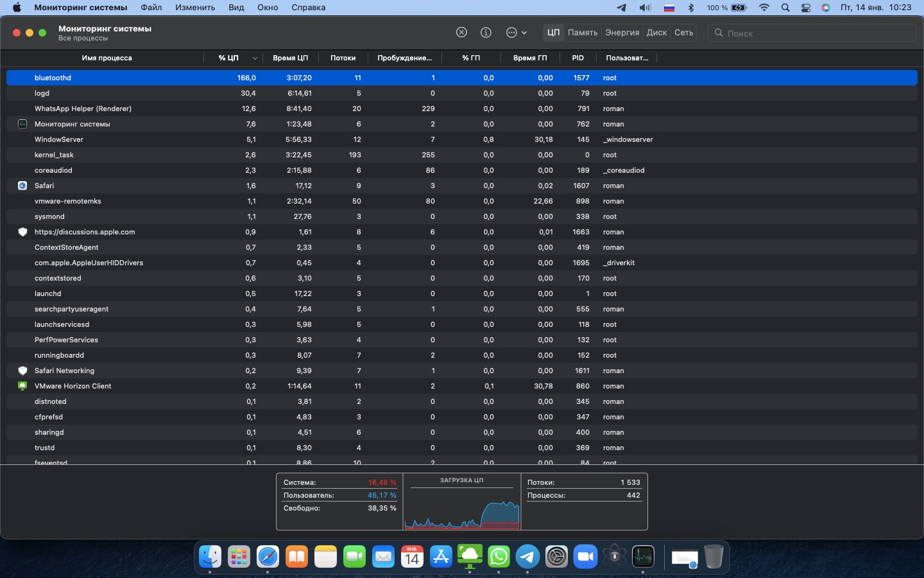
Task: Sort by the Потоки column header
Action: click(x=343, y=58)
